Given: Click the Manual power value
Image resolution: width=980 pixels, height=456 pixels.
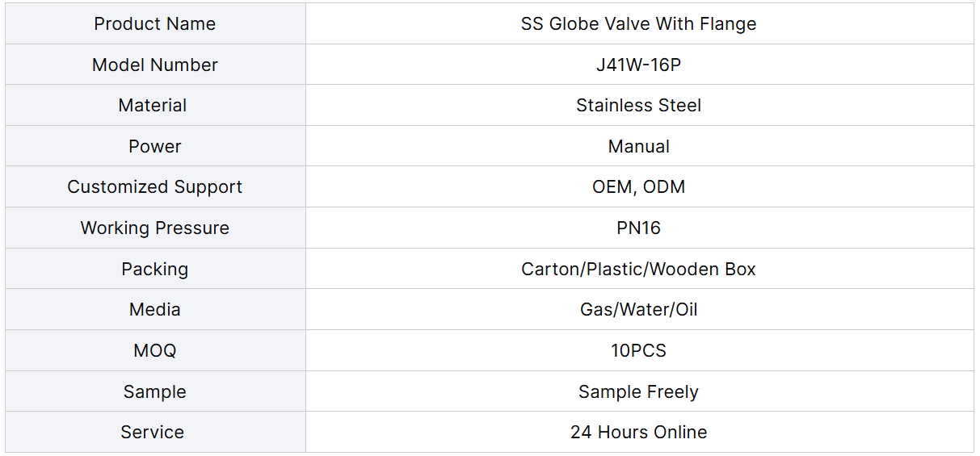Looking at the screenshot, I should (x=638, y=147).
